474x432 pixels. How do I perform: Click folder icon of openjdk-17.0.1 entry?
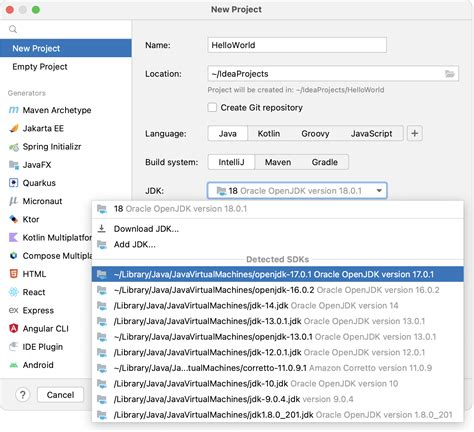102,274
